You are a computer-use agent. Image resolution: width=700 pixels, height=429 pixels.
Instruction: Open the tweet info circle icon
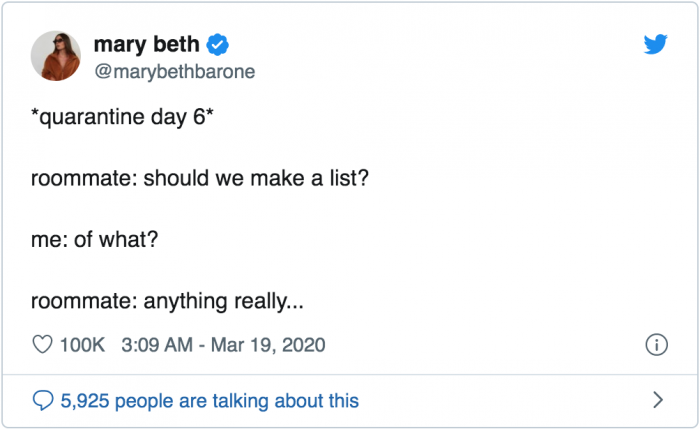656,345
